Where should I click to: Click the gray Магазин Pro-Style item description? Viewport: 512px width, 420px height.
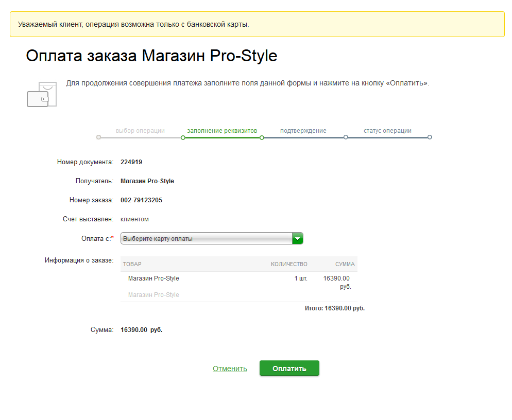(153, 295)
